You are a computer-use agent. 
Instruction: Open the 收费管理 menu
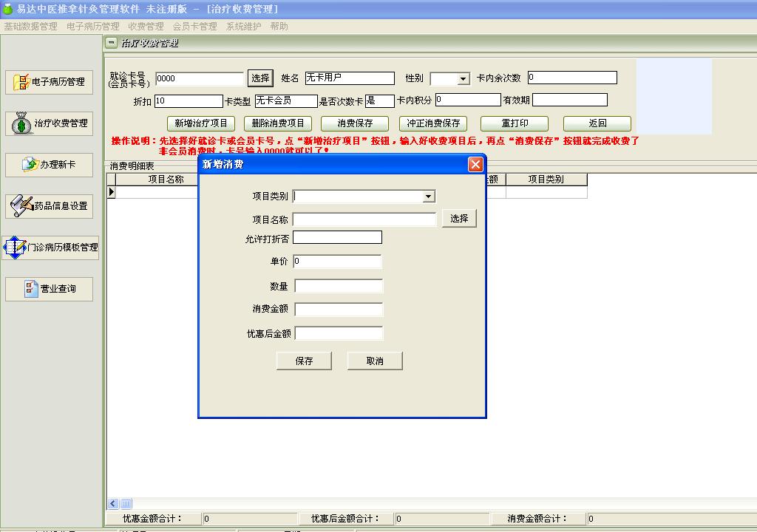click(146, 27)
